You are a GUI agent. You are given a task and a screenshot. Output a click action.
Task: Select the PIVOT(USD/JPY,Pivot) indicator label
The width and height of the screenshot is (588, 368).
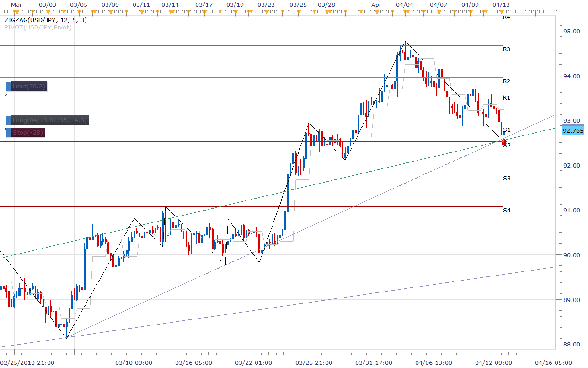point(39,27)
